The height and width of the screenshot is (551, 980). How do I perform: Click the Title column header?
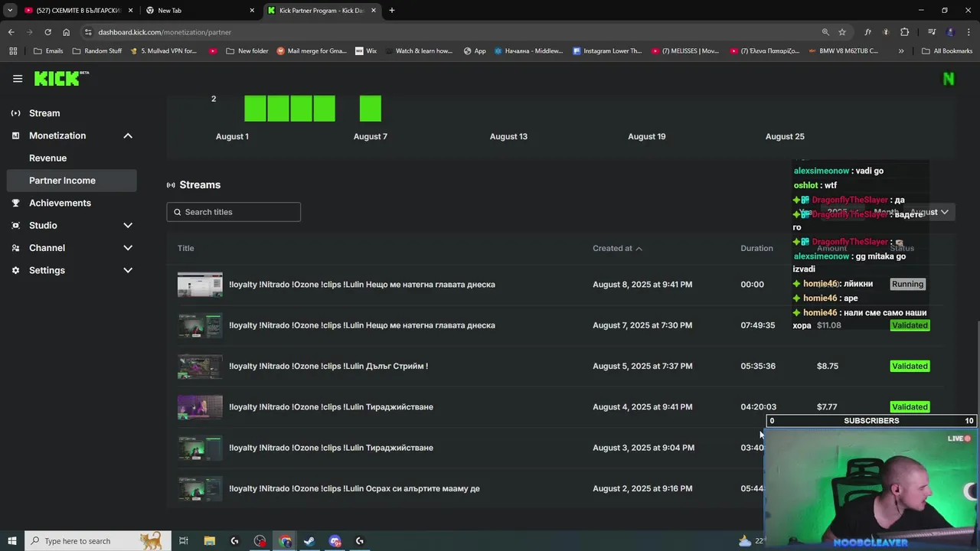pyautogui.click(x=186, y=248)
